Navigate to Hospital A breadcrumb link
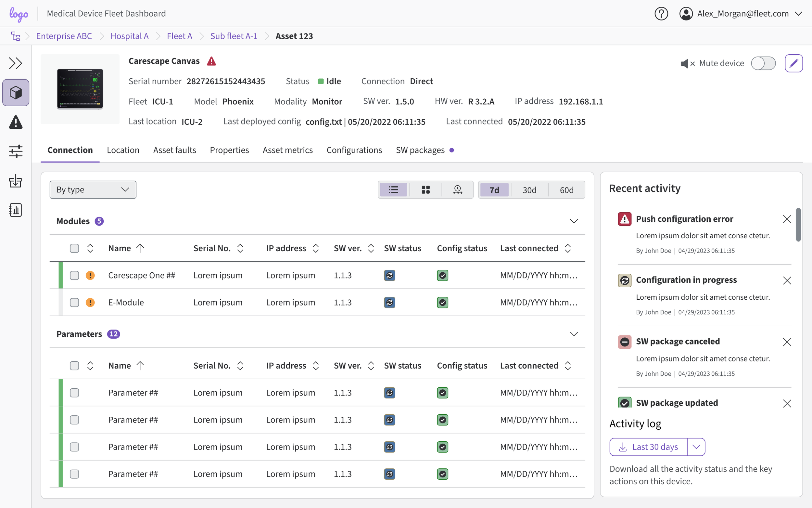 click(129, 36)
